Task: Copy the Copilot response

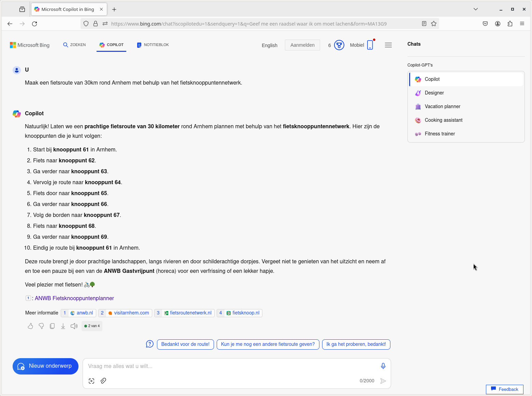Action: (x=52, y=326)
